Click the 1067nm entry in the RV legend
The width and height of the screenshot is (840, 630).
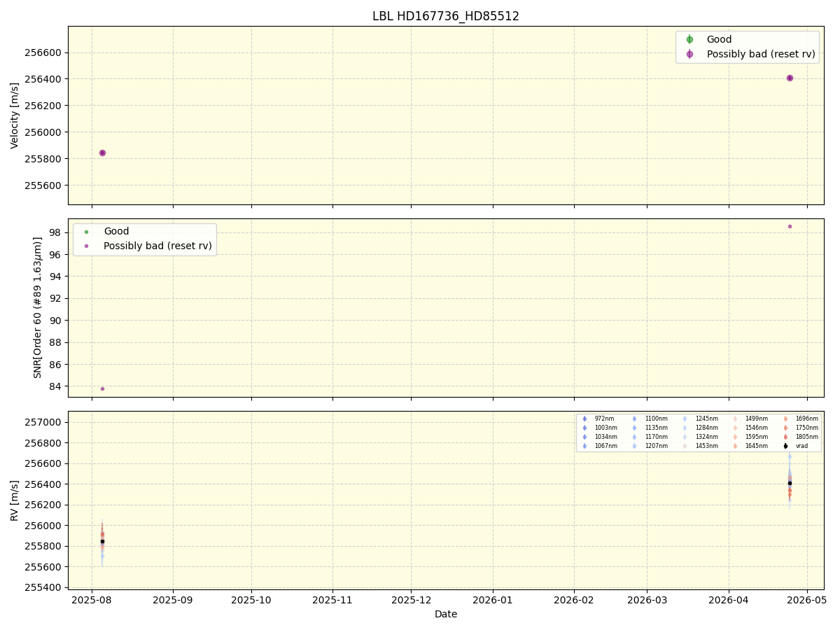point(606,446)
